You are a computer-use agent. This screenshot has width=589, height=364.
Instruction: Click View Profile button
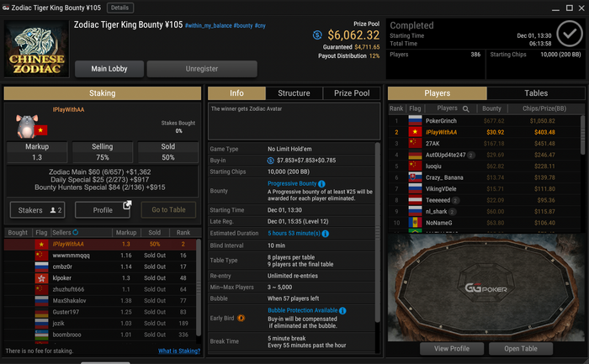452,349
